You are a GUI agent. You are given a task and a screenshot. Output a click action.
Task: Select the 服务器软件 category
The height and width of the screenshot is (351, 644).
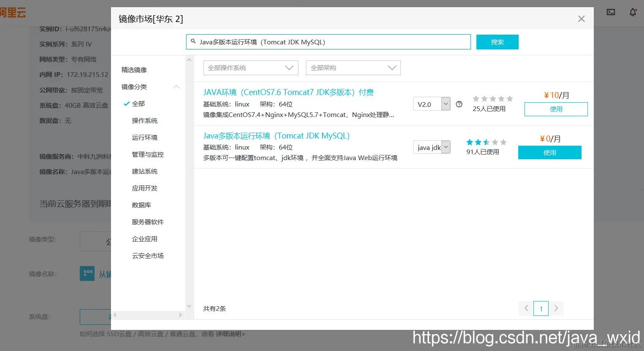click(148, 222)
